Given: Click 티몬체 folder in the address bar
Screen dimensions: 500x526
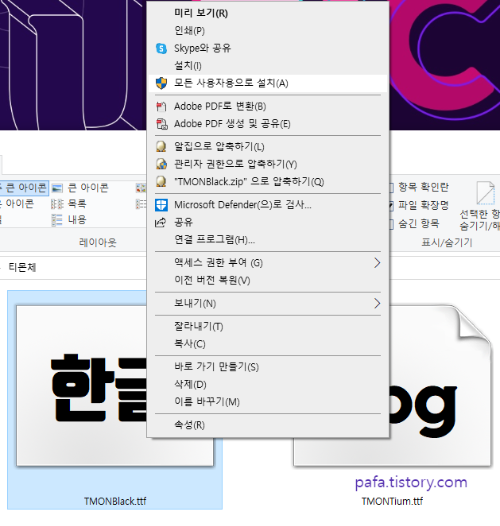Looking at the screenshot, I should (x=22, y=268).
